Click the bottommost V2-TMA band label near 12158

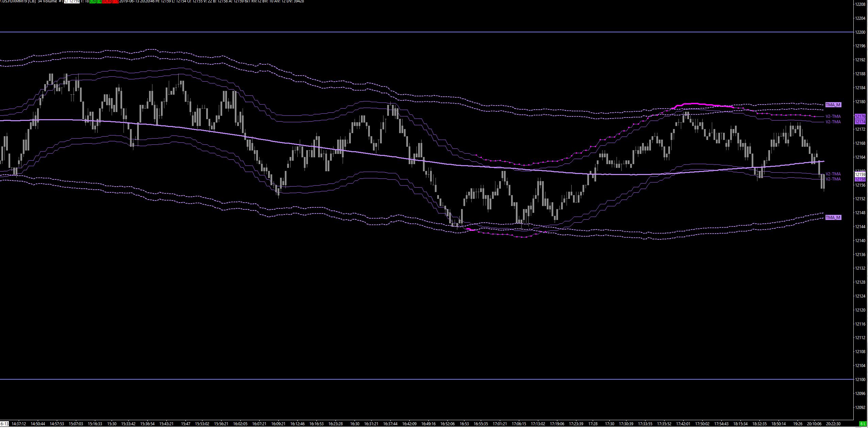tap(833, 179)
